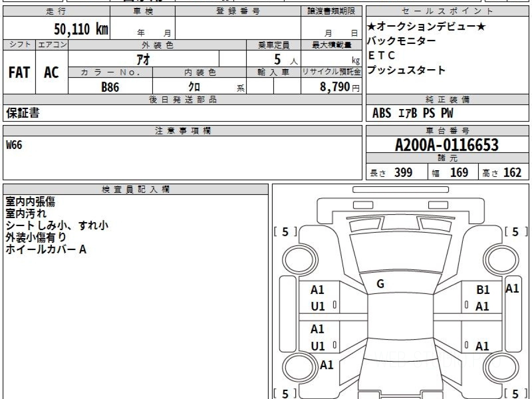
Task: Click the 検査員記入欄 header
Action: 136,189
